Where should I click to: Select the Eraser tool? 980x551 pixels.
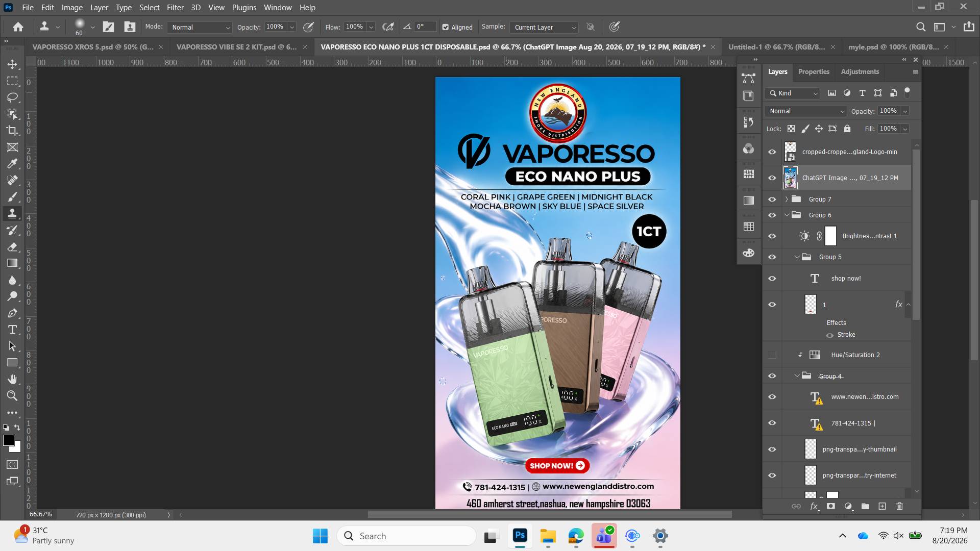(12, 247)
